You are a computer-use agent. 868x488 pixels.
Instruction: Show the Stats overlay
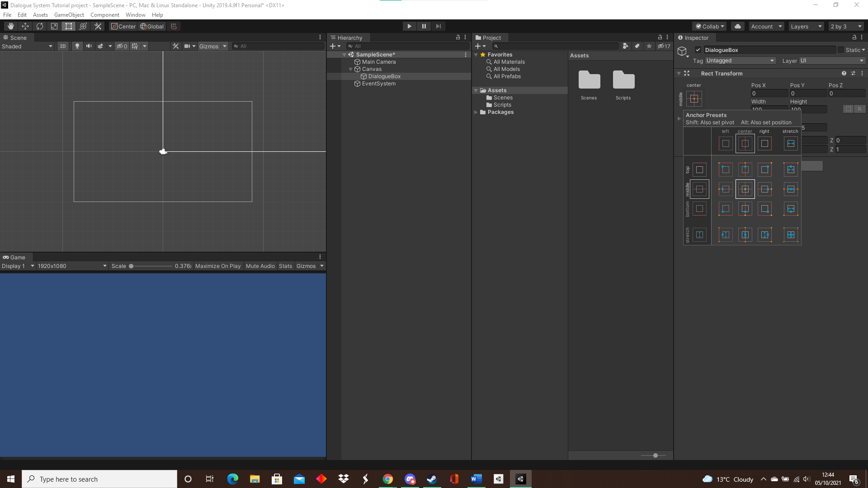coord(285,266)
